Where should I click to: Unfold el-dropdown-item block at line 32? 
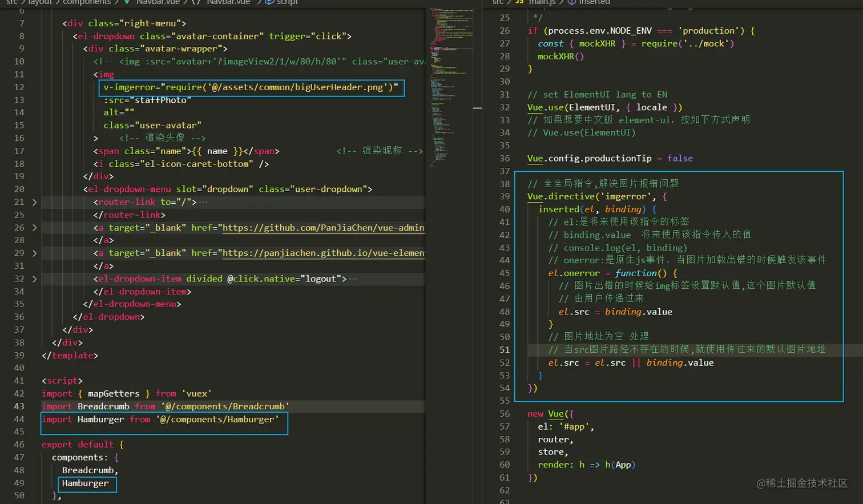(x=34, y=279)
